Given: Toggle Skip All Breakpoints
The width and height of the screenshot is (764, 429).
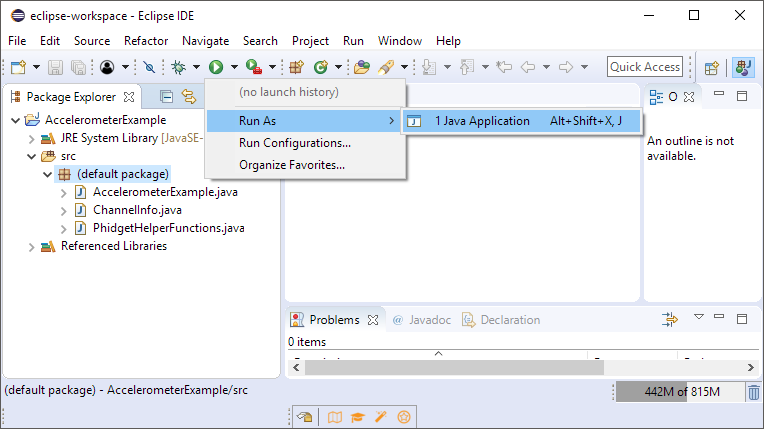Looking at the screenshot, I should (150, 67).
